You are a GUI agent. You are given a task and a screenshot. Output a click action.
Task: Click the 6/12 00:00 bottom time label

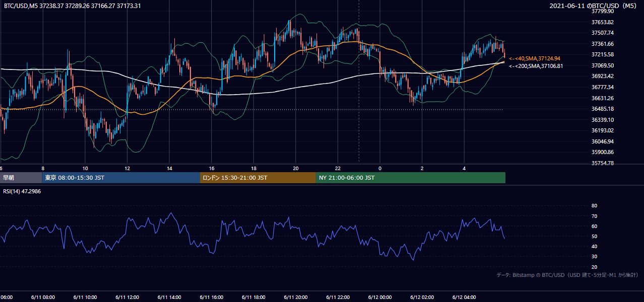(x=379, y=297)
